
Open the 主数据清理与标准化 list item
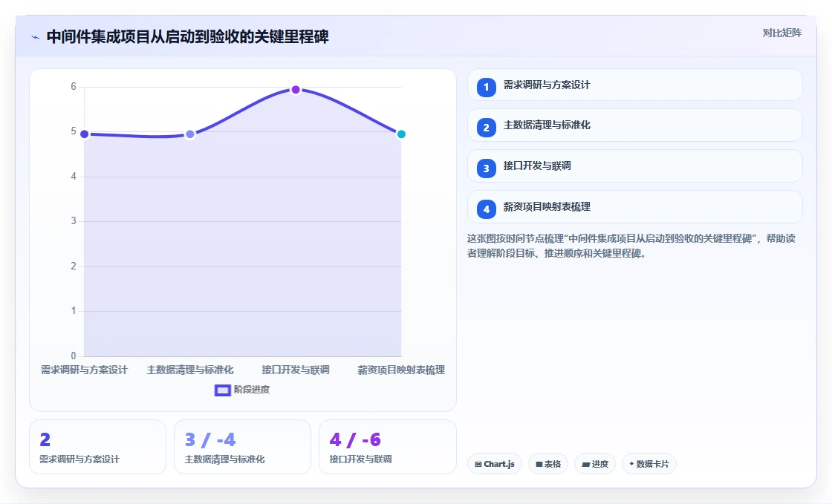(634, 125)
